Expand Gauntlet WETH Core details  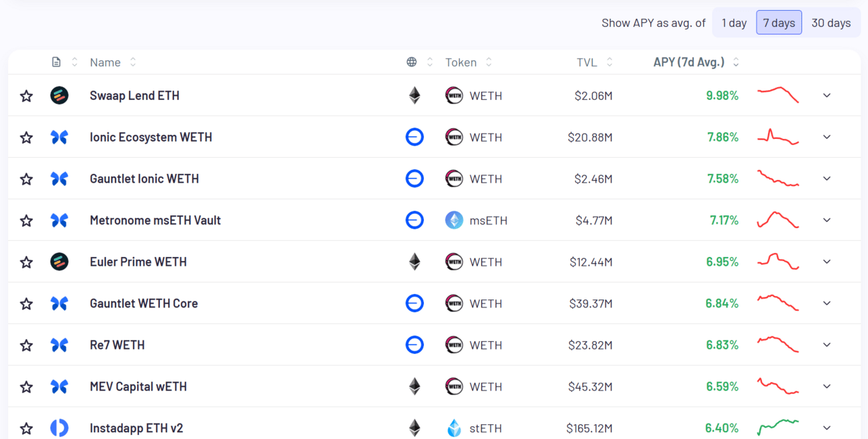coord(827,303)
